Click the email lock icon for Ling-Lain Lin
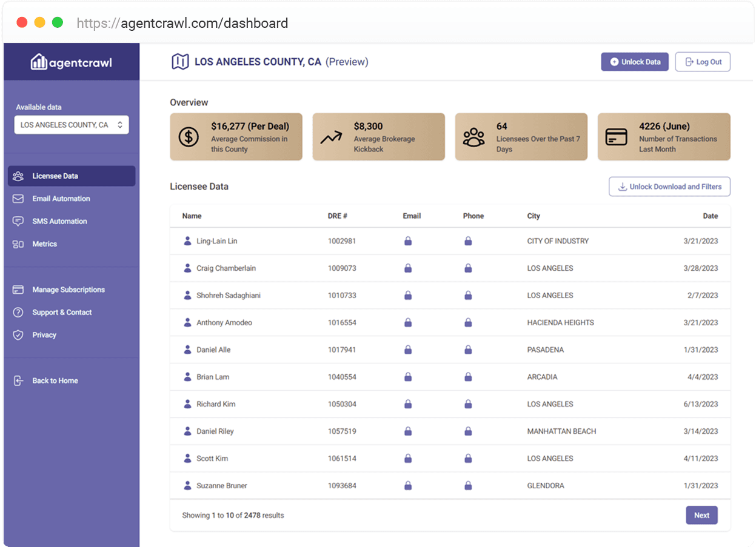 pos(408,241)
